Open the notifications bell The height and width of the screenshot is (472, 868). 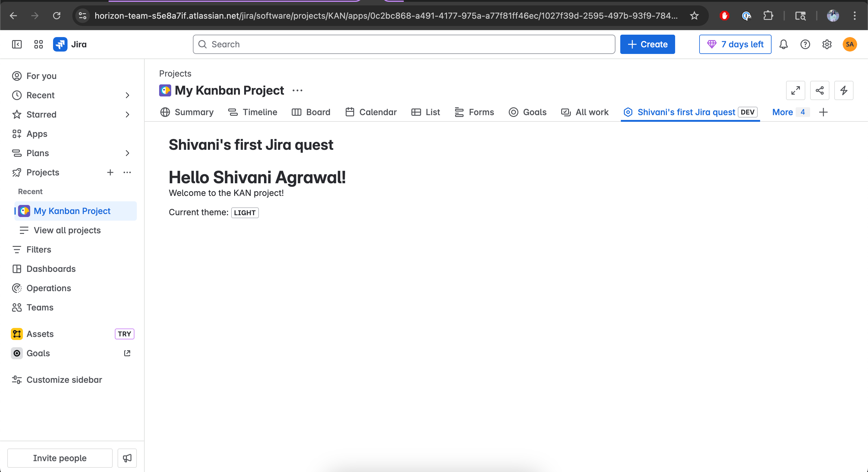[783, 44]
